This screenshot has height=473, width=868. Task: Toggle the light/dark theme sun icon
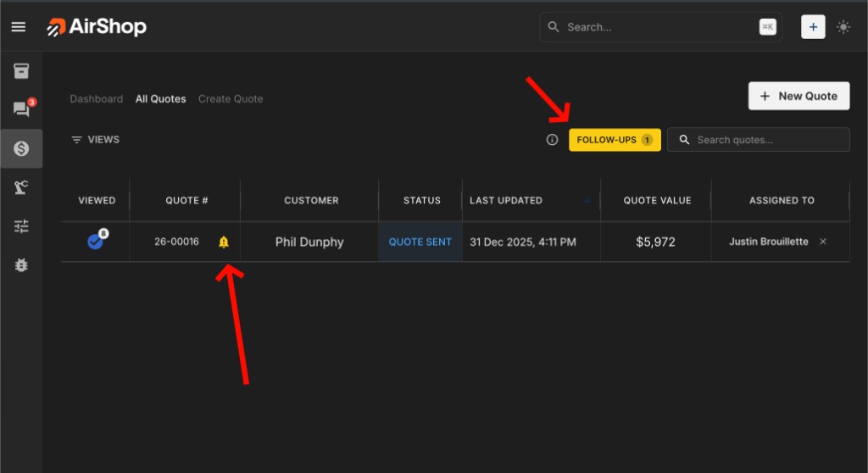coord(843,27)
